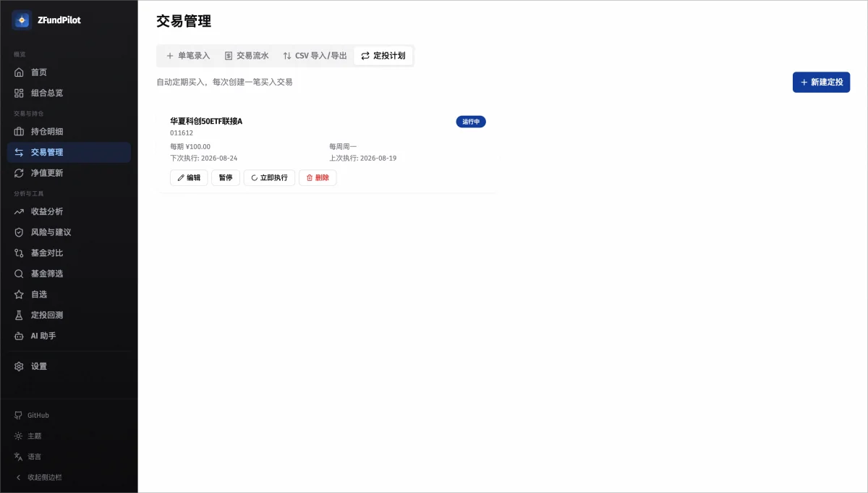This screenshot has height=493, width=868.
Task: Open the GitHub link text
Action: 38,416
